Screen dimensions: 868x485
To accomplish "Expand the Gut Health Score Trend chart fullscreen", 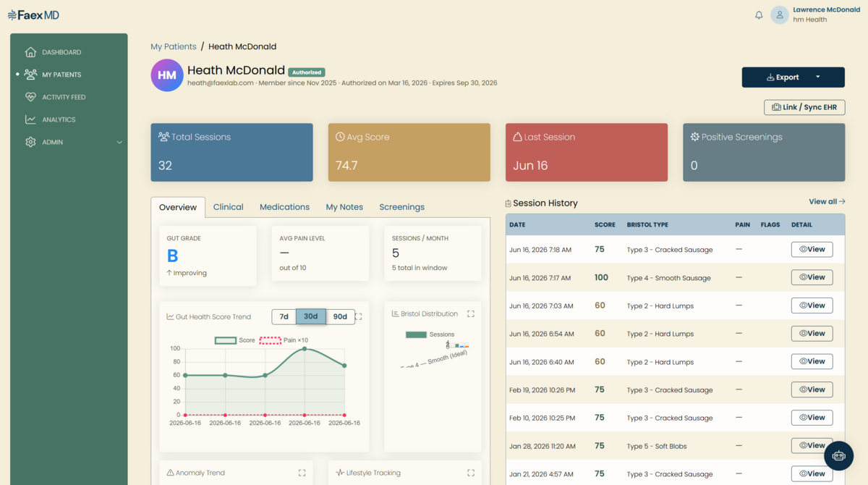I will click(358, 316).
